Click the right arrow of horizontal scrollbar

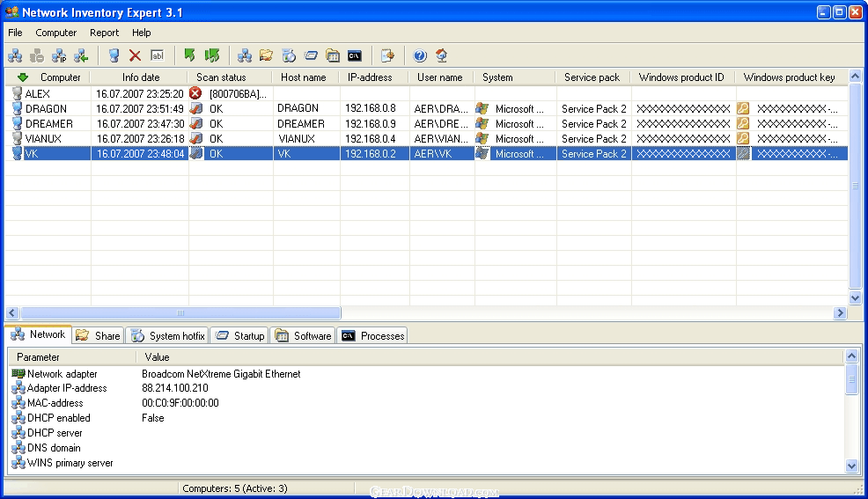(x=841, y=313)
